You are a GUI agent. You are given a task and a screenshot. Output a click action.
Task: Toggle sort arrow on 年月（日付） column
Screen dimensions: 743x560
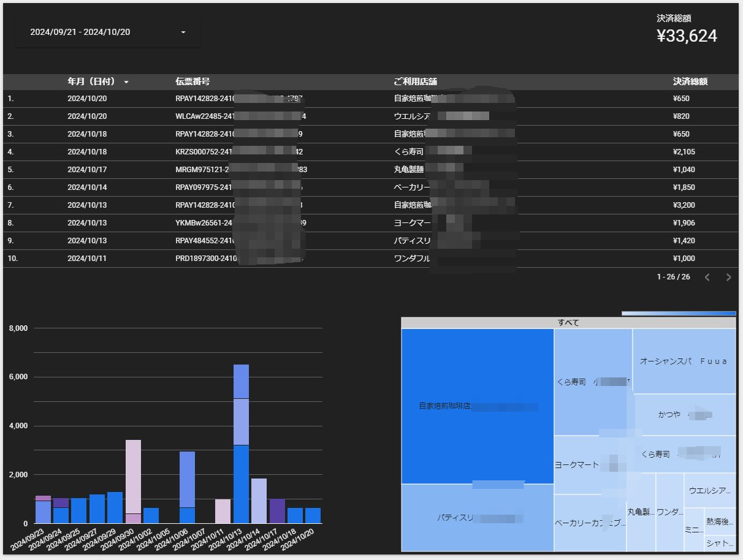click(x=126, y=82)
